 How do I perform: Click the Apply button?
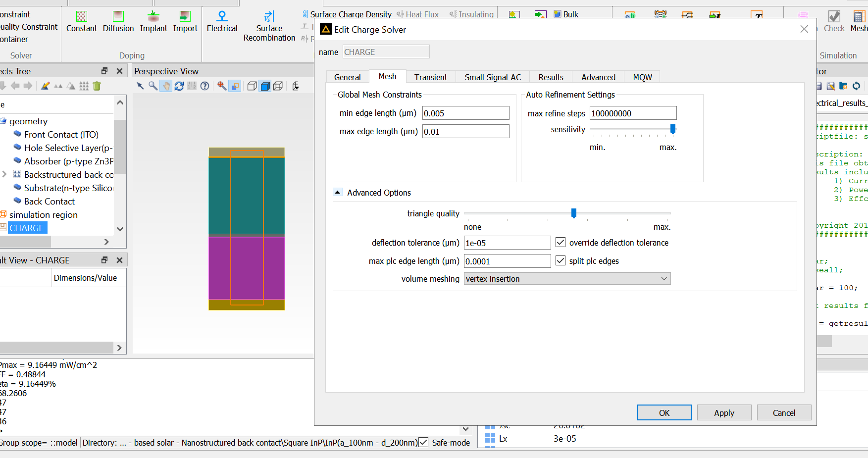click(724, 413)
